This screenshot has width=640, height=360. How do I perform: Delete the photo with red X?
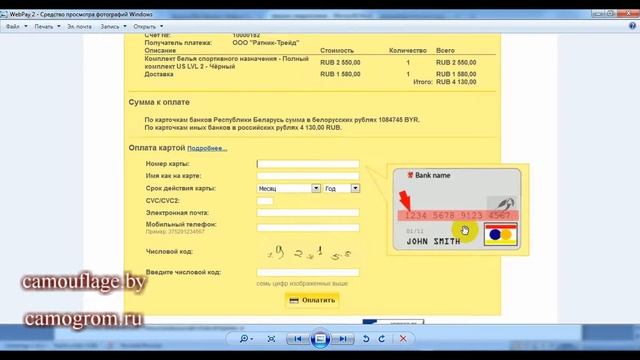click(x=403, y=339)
